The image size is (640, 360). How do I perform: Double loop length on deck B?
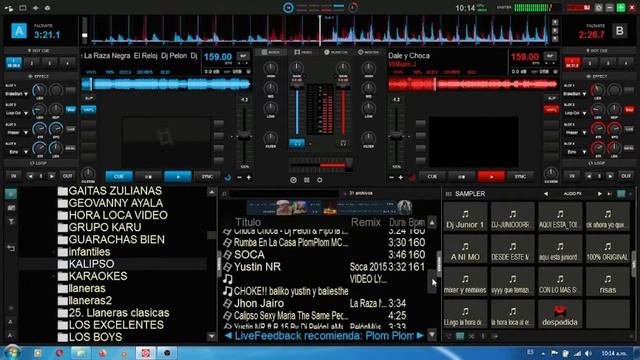610,176
